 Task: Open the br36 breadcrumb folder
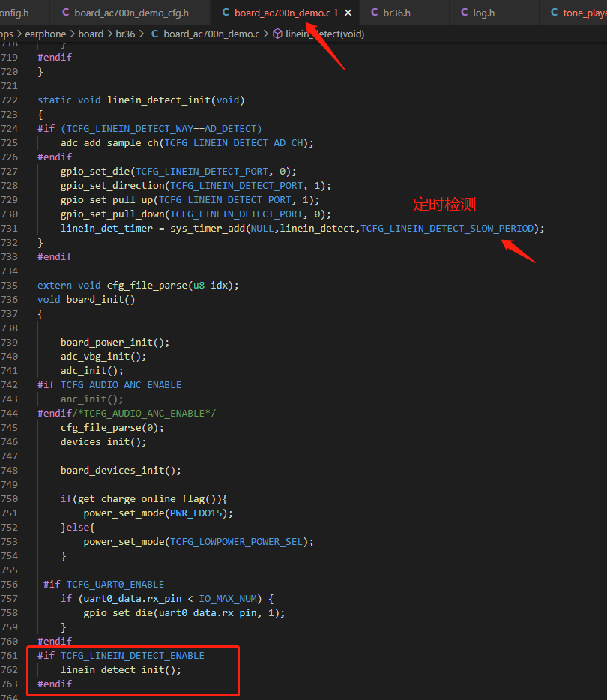(x=125, y=34)
